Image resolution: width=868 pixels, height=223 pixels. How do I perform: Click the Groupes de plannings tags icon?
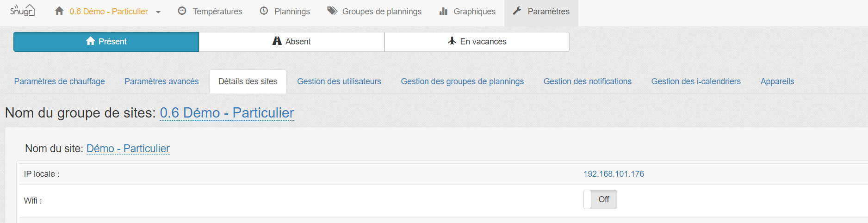332,11
